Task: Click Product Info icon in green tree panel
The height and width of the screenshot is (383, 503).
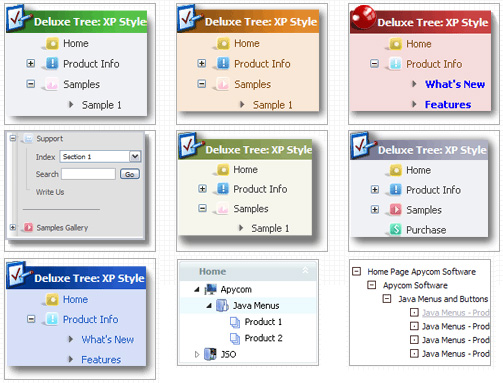Action: (52, 63)
